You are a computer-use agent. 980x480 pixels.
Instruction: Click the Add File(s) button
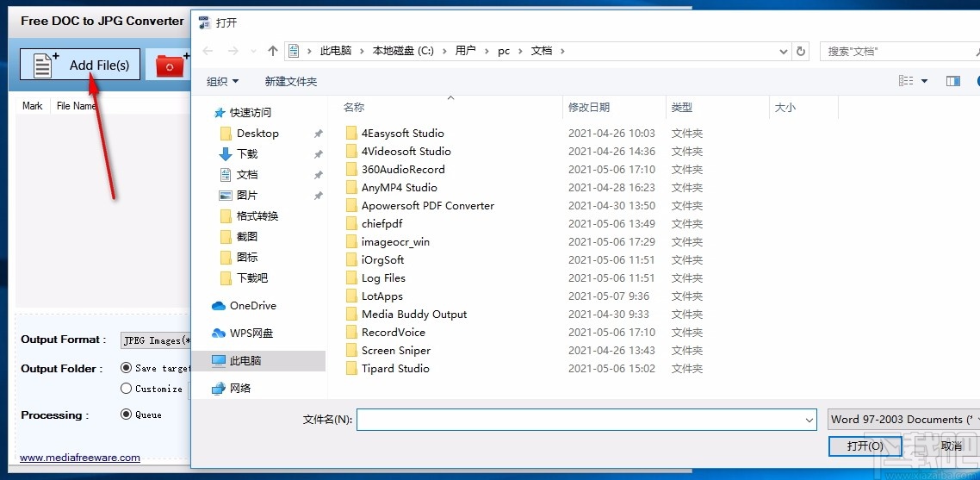(80, 65)
